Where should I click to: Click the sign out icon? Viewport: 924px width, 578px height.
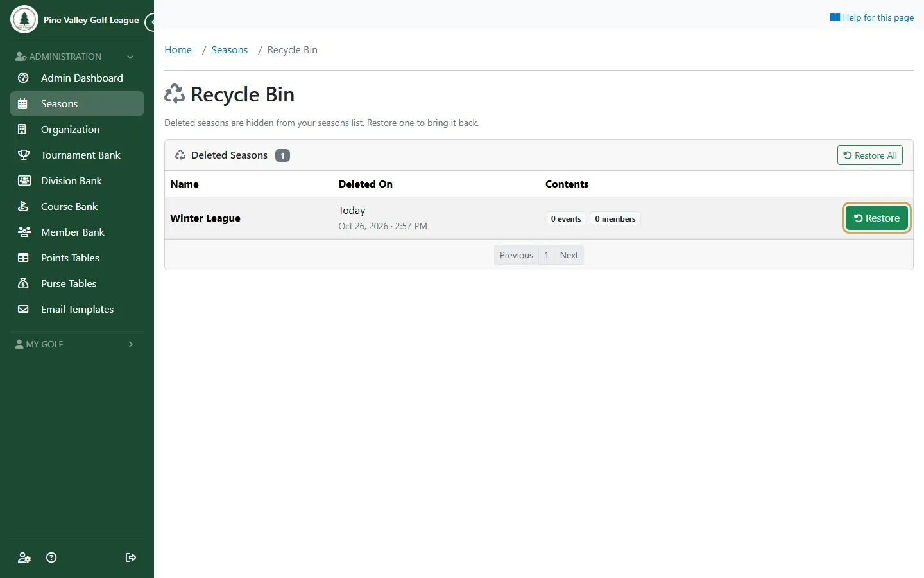tap(131, 557)
